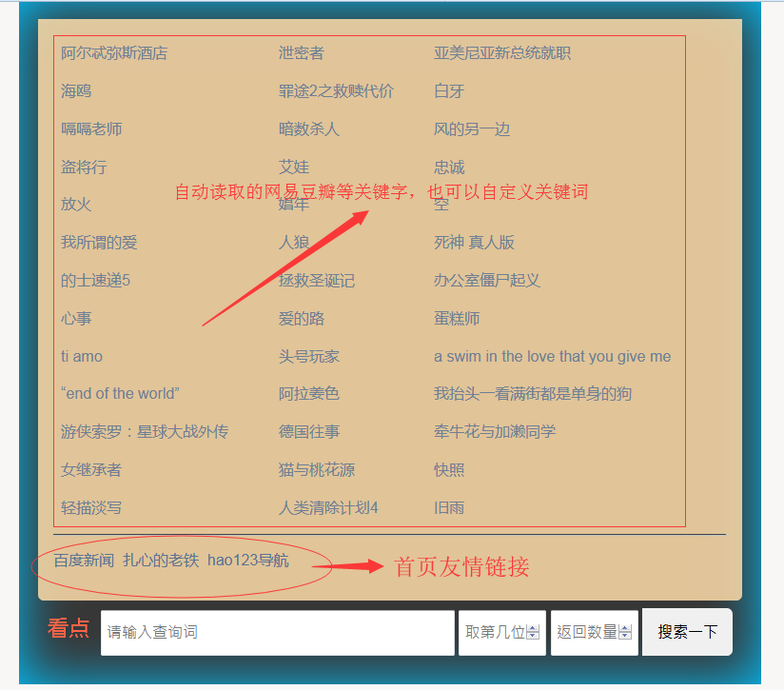Open the 人类清除计划4 keyword
The height and width of the screenshot is (690, 784).
(328, 508)
